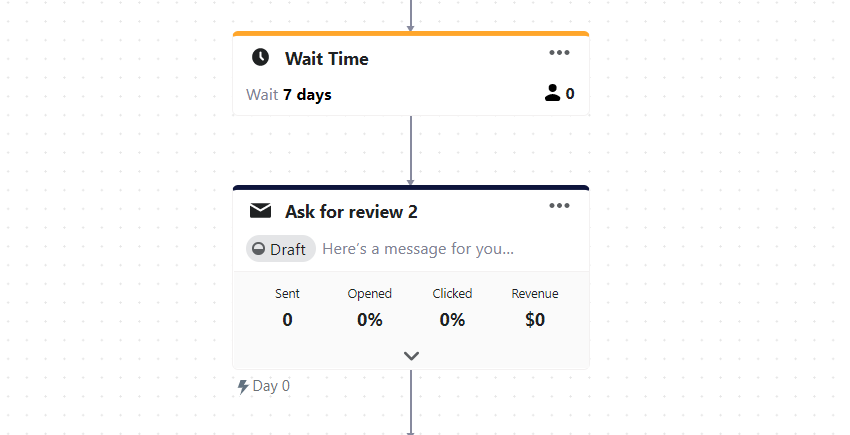The image size is (850, 435).
Task: Click the orange bar atop Wait Time
Action: pos(411,34)
